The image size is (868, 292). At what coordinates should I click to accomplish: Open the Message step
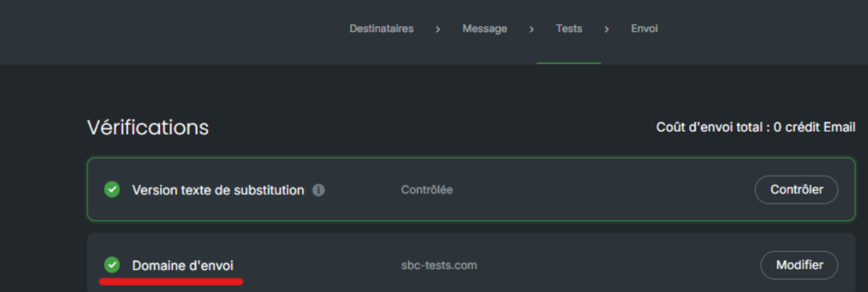click(x=485, y=29)
